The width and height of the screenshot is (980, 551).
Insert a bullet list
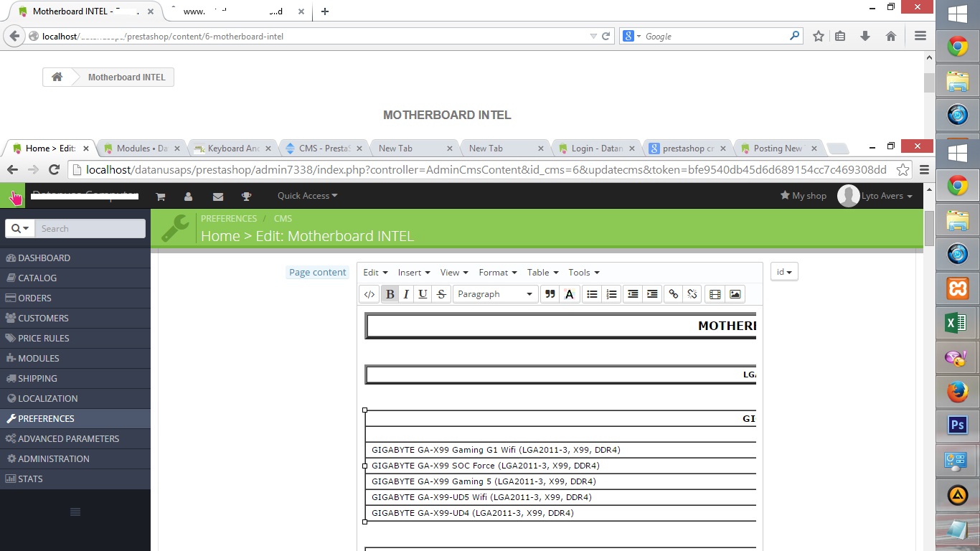592,294
